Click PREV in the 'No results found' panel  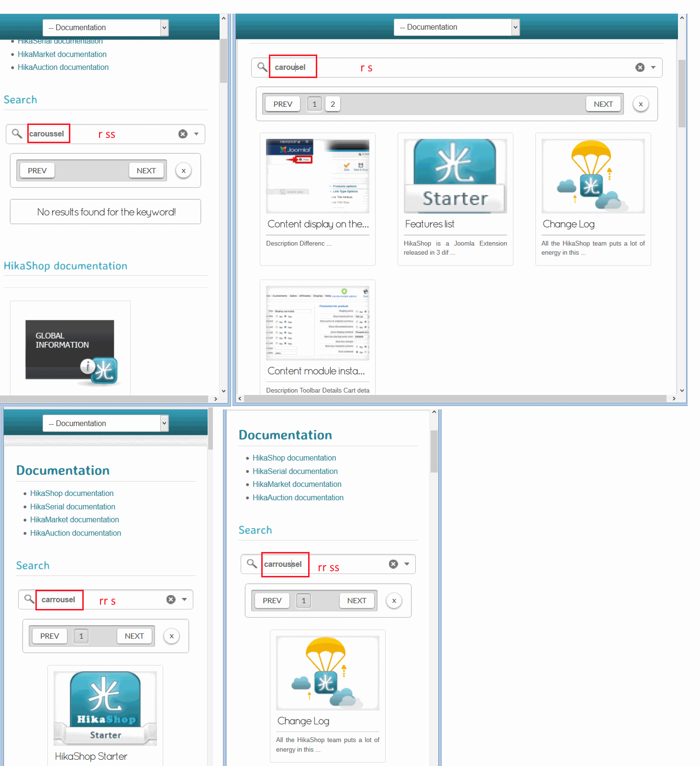coord(37,170)
